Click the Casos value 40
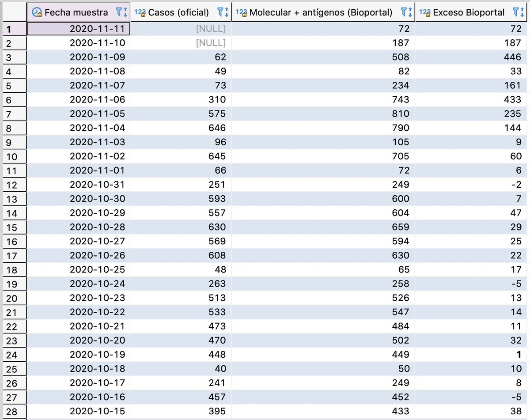 (181, 369)
